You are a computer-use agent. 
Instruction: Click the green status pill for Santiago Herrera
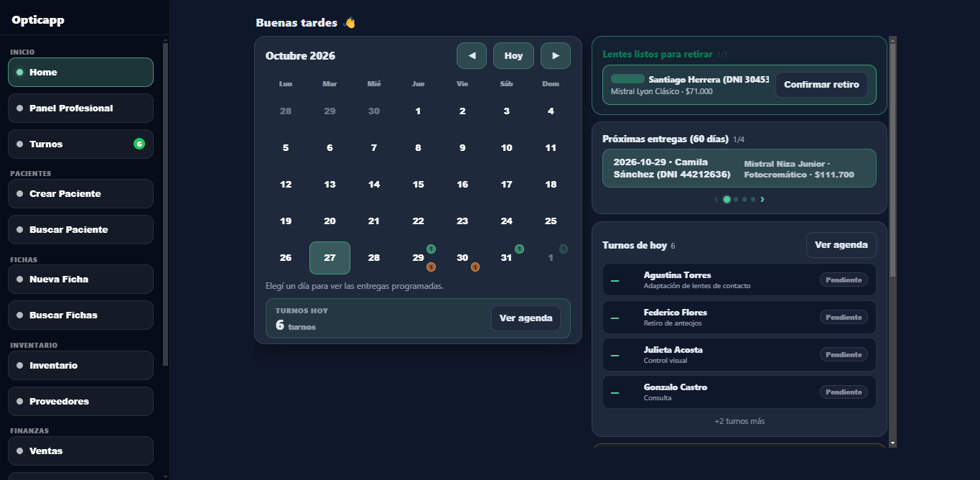627,78
